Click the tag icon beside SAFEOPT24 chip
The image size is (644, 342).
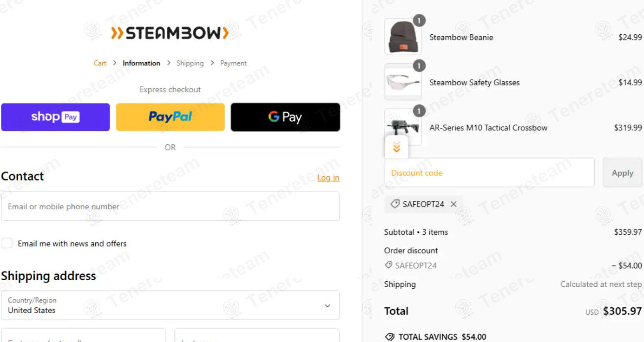pyautogui.click(x=395, y=204)
